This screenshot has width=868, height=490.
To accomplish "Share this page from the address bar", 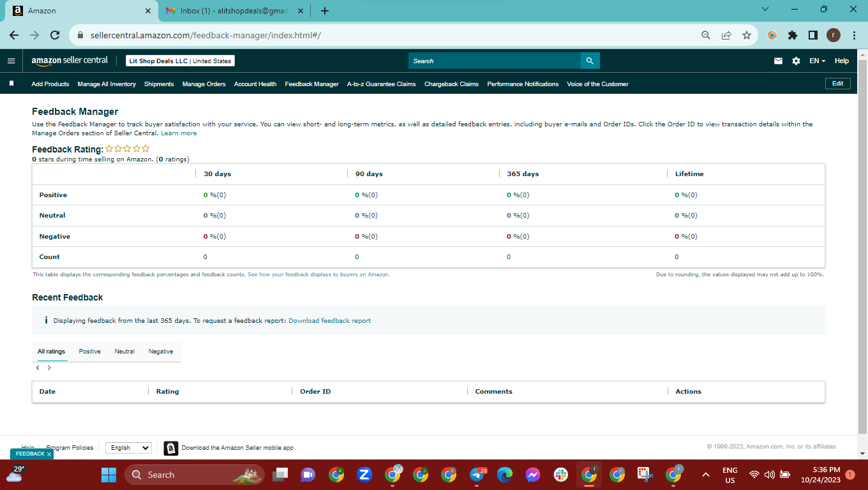I will coord(726,35).
